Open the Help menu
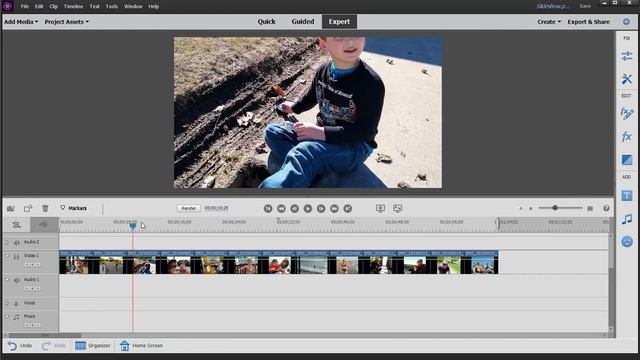This screenshot has width=640, height=360. (x=153, y=6)
